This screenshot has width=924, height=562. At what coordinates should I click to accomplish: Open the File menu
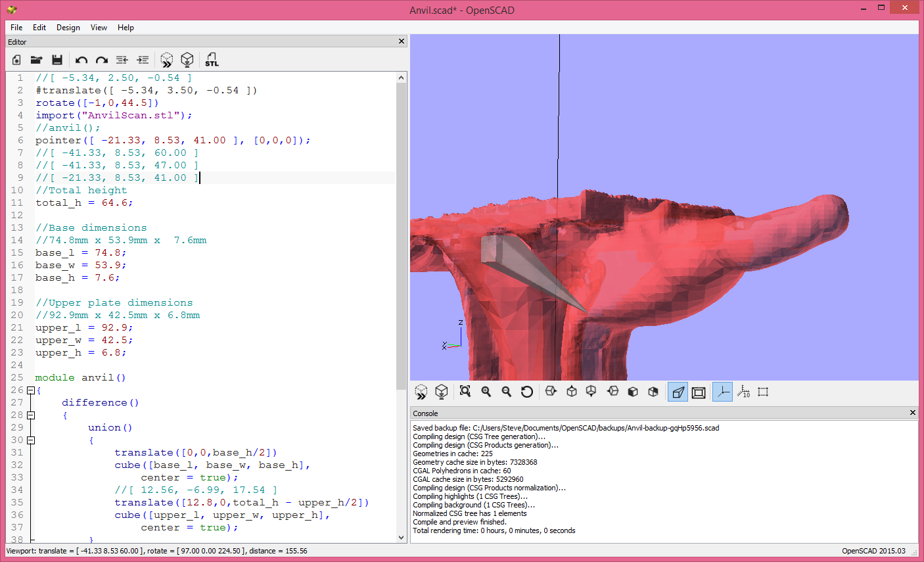click(x=16, y=28)
